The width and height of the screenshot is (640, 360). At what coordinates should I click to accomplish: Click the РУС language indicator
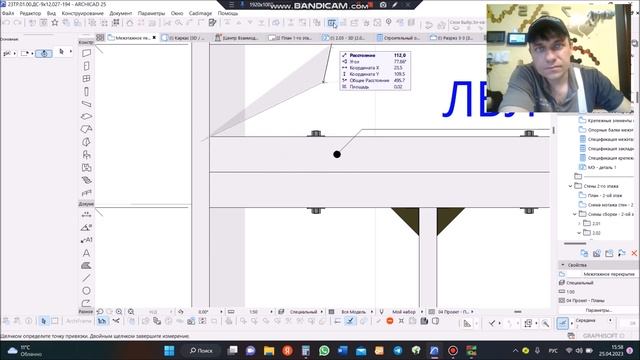point(553,351)
